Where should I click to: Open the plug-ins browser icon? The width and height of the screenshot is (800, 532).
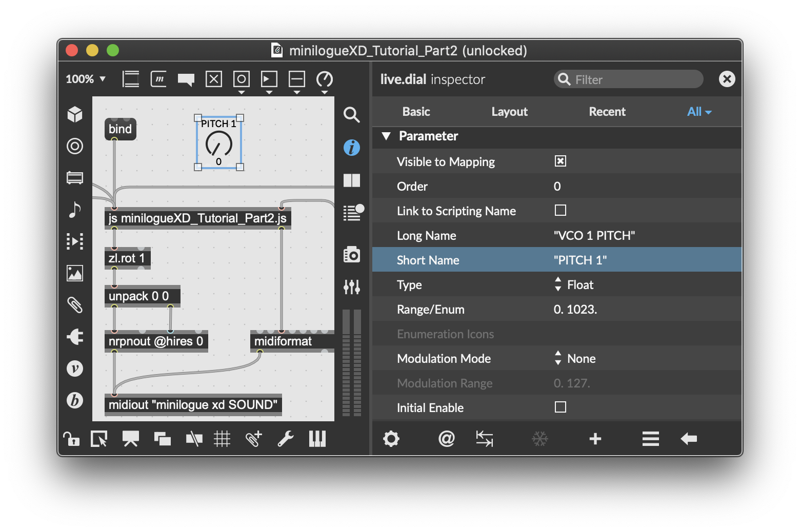(x=75, y=337)
